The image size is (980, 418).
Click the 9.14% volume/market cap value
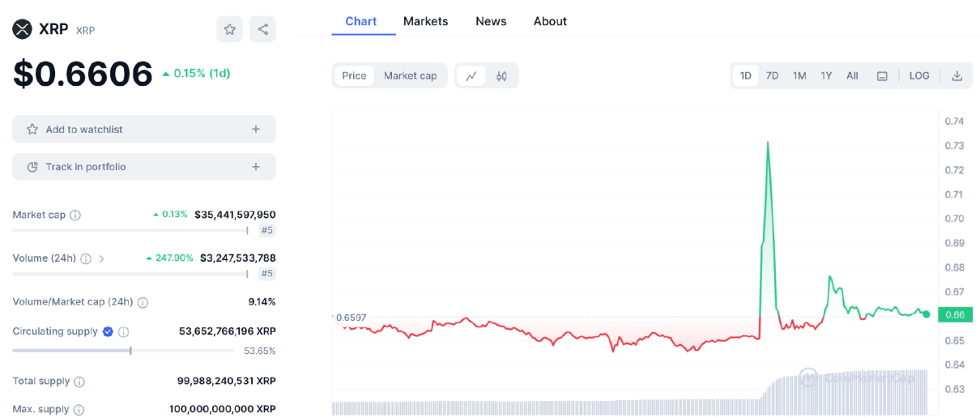coord(262,301)
